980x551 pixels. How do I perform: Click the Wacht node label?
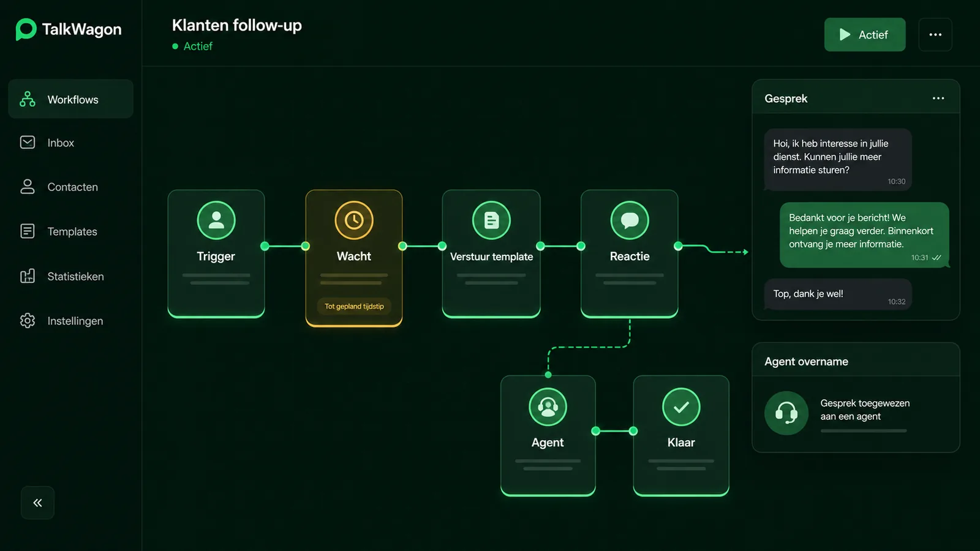tap(354, 257)
